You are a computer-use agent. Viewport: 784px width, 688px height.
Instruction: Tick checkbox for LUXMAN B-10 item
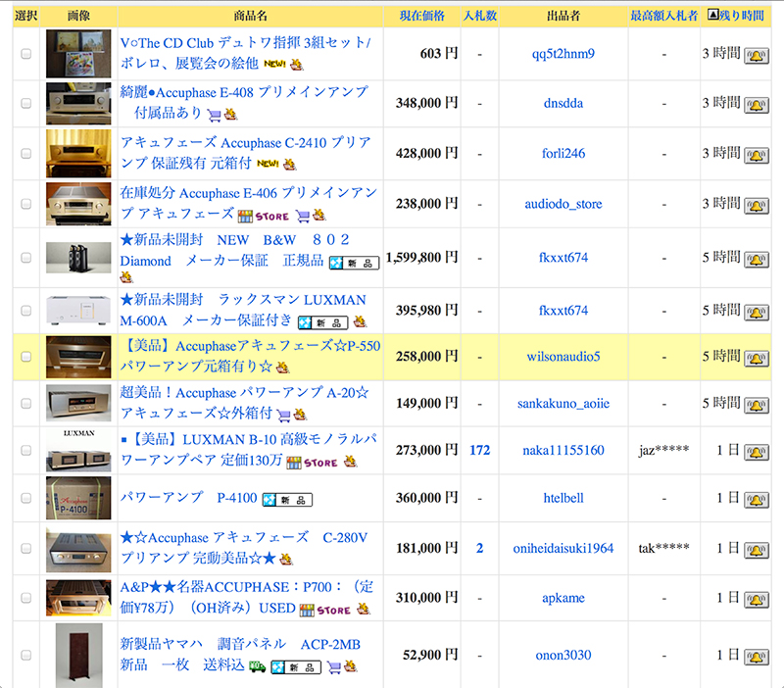pos(26,451)
